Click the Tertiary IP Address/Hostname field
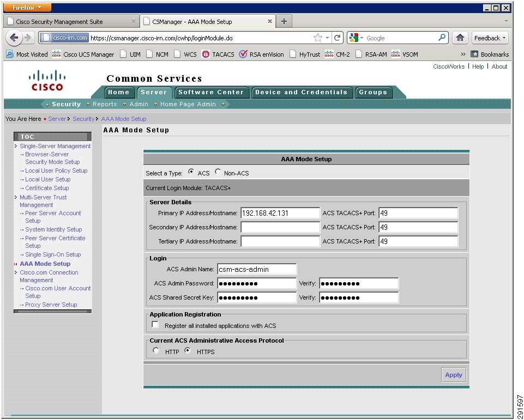524x420 pixels. point(280,241)
